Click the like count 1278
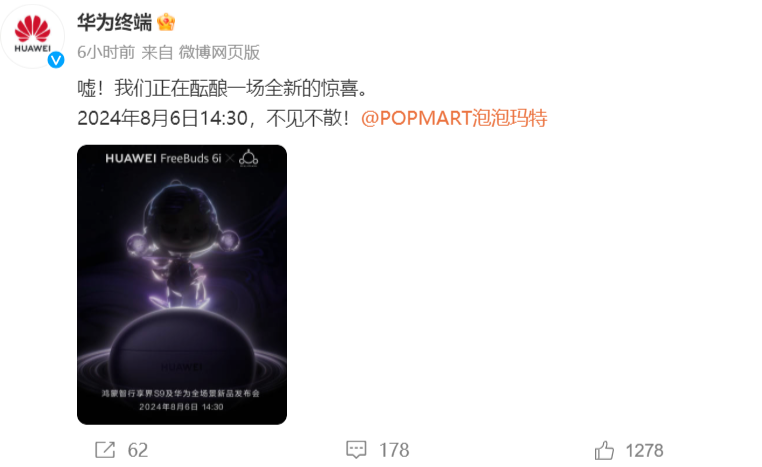Viewport: 762px width, 467px height. pyautogui.click(x=644, y=450)
